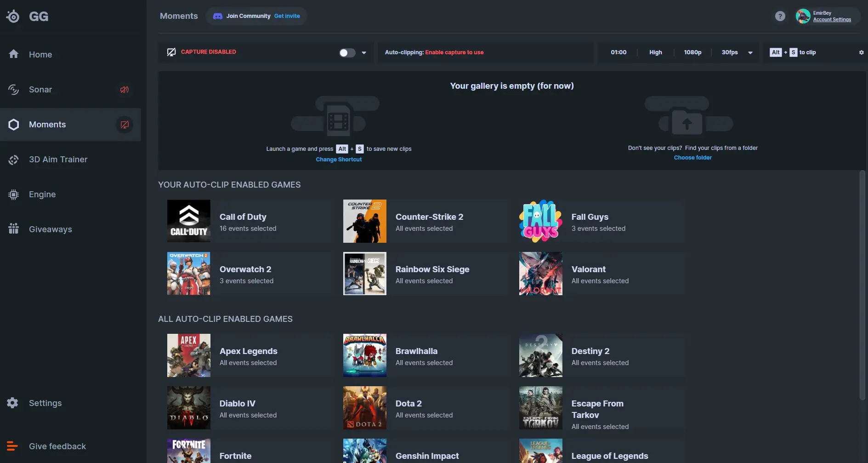Click the Fortnite game title
The width and height of the screenshot is (868, 463).
[x=235, y=456]
